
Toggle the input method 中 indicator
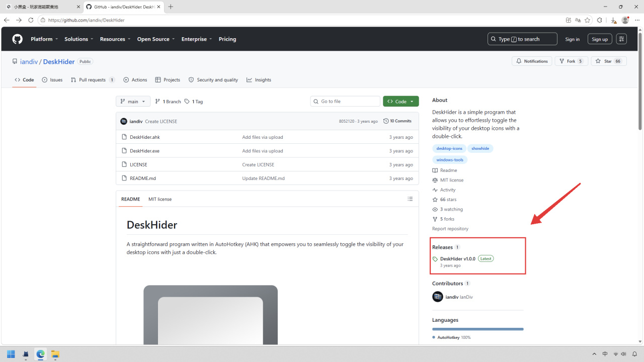coord(605,354)
